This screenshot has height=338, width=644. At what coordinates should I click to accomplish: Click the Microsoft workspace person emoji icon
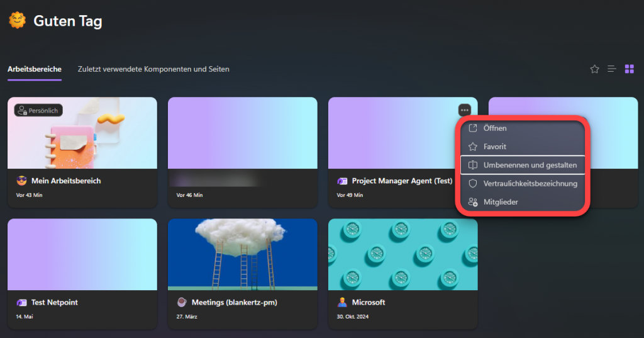pyautogui.click(x=341, y=303)
